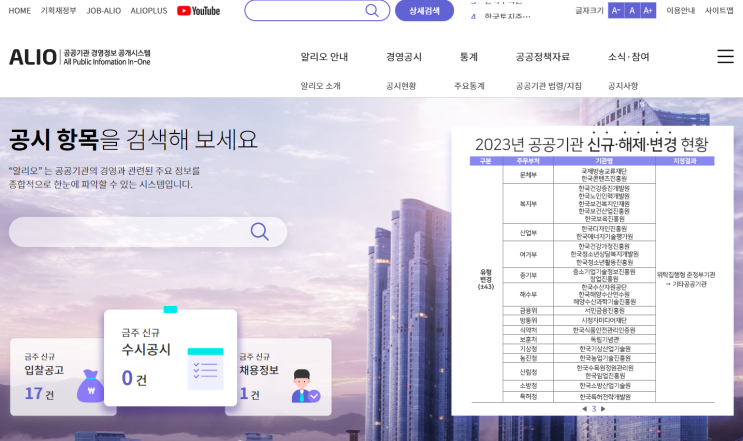Open 기획재정부 link
Image resolution: width=743 pixels, height=441 pixels.
(x=58, y=10)
